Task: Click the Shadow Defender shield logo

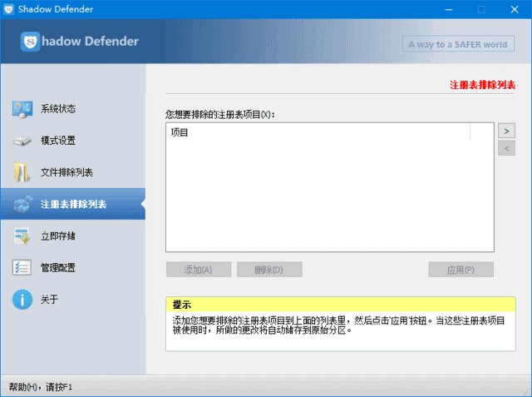Action: (32, 42)
